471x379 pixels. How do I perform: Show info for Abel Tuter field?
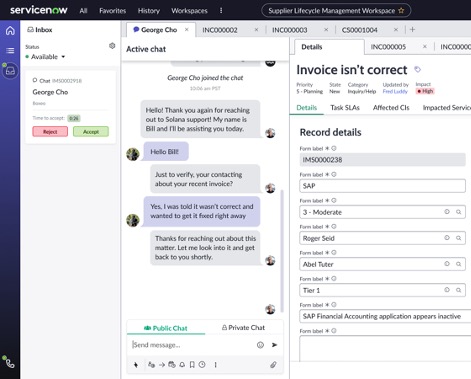point(447,264)
